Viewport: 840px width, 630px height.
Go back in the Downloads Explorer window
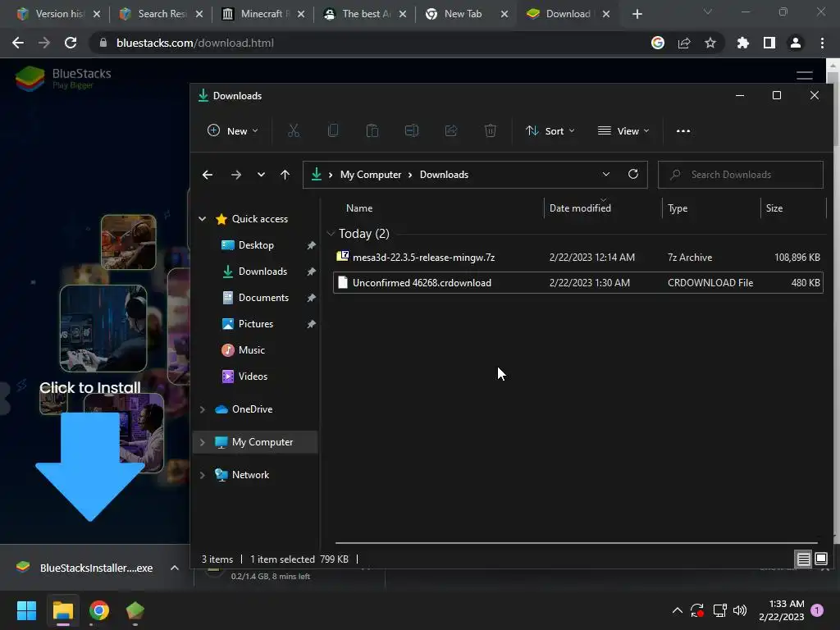(208, 175)
